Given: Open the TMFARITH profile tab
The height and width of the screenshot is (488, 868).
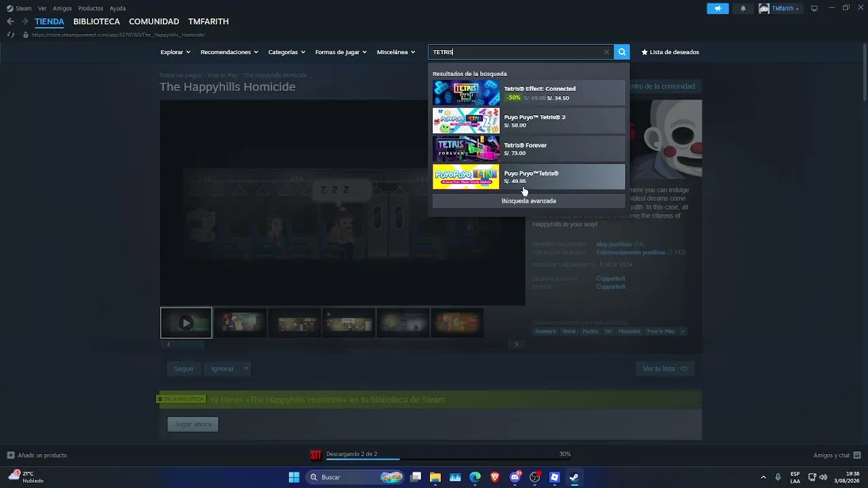Looking at the screenshot, I should point(208,22).
